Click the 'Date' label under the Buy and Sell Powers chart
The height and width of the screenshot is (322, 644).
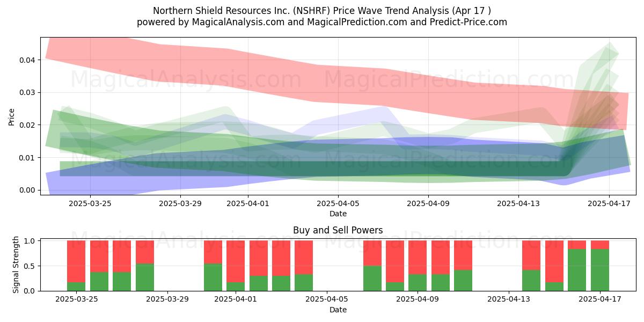[338, 310]
